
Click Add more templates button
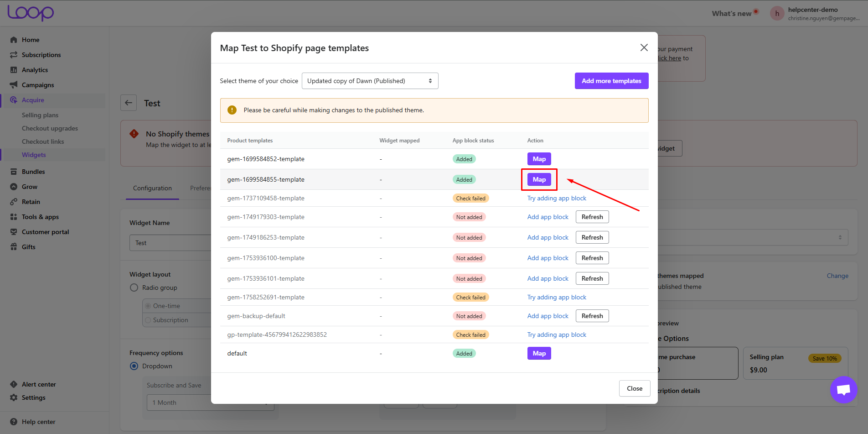coord(611,81)
